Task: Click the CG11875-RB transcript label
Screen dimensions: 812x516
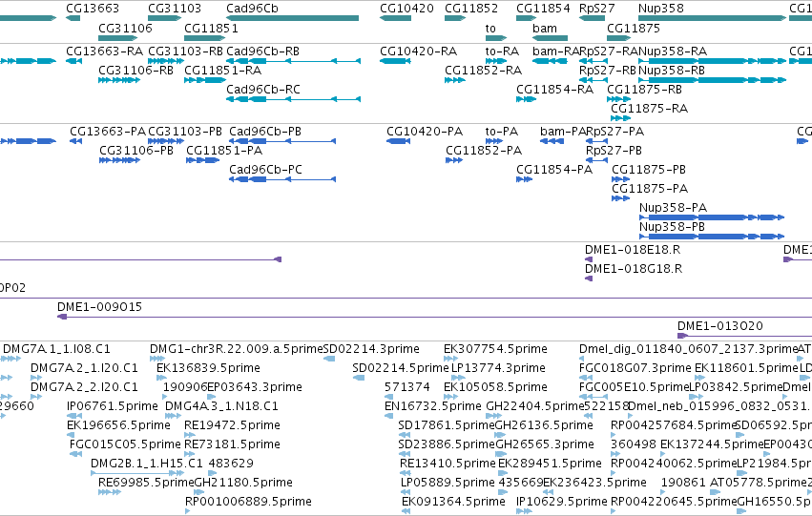Action: [644, 90]
